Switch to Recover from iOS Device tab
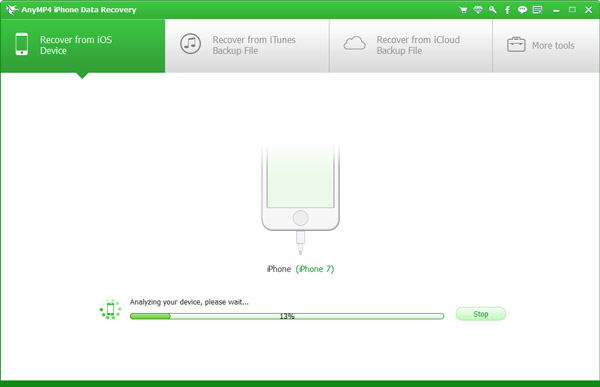This screenshot has width=600, height=387. pyautogui.click(x=83, y=46)
